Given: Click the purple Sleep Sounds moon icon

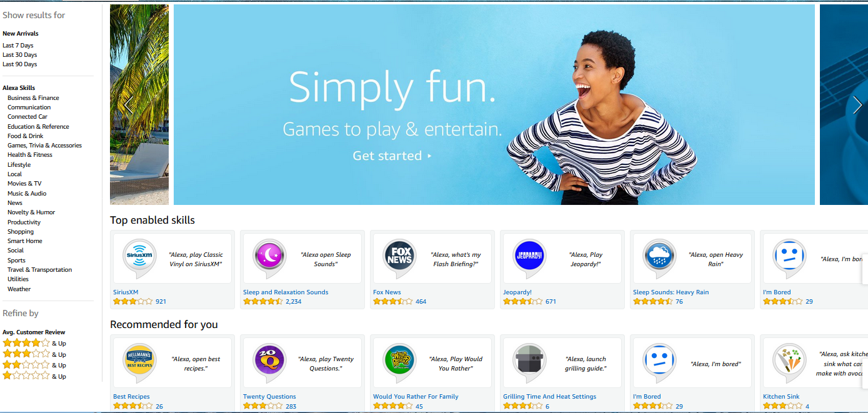Looking at the screenshot, I should pyautogui.click(x=269, y=258).
